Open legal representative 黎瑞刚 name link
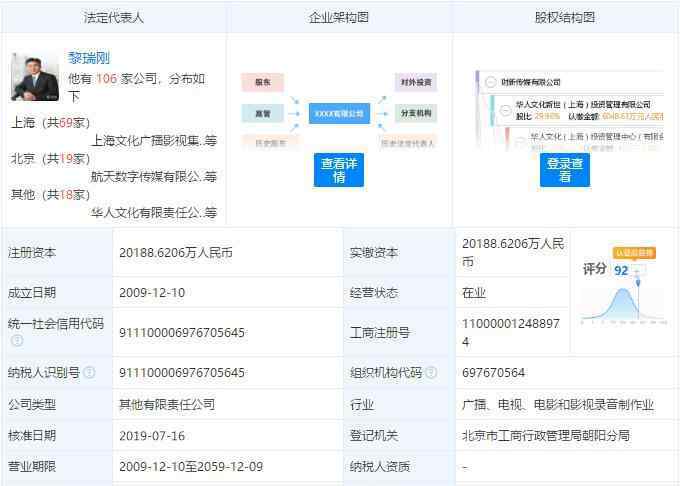680x486 pixels. 89,59
